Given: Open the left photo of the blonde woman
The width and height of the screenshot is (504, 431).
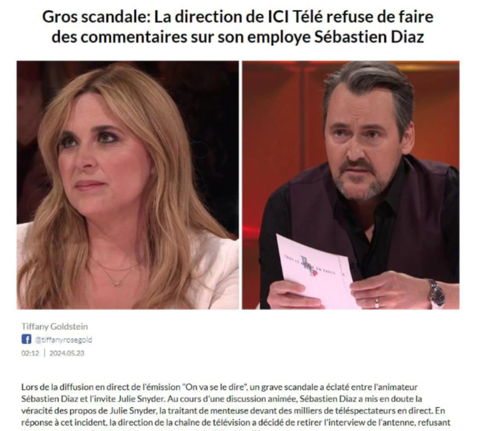Looking at the screenshot, I should pyautogui.click(x=127, y=185).
